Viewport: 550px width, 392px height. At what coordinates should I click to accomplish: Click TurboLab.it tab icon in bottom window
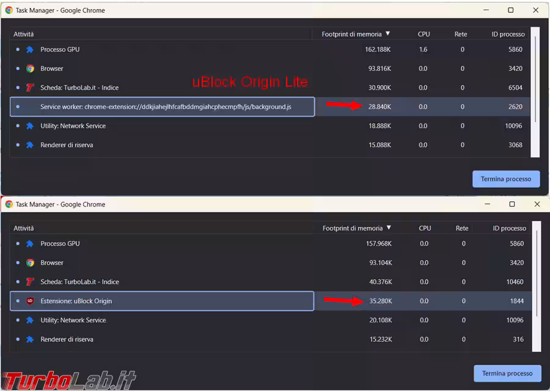30,281
